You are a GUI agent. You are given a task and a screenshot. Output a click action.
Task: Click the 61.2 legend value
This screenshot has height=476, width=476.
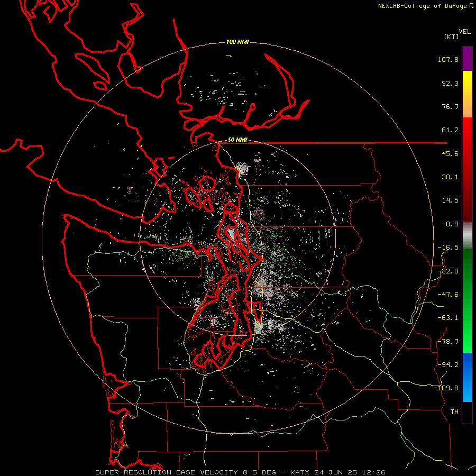tap(450, 130)
